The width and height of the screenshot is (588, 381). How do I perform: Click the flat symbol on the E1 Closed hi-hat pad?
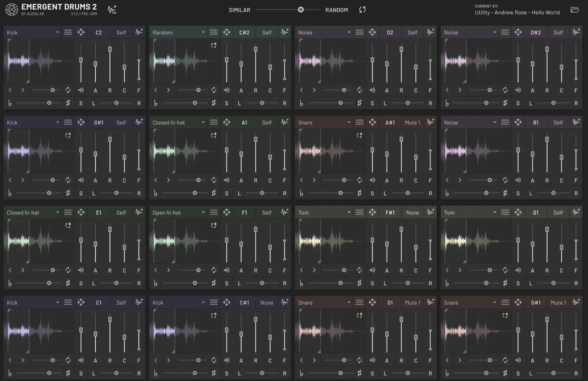(x=10, y=283)
